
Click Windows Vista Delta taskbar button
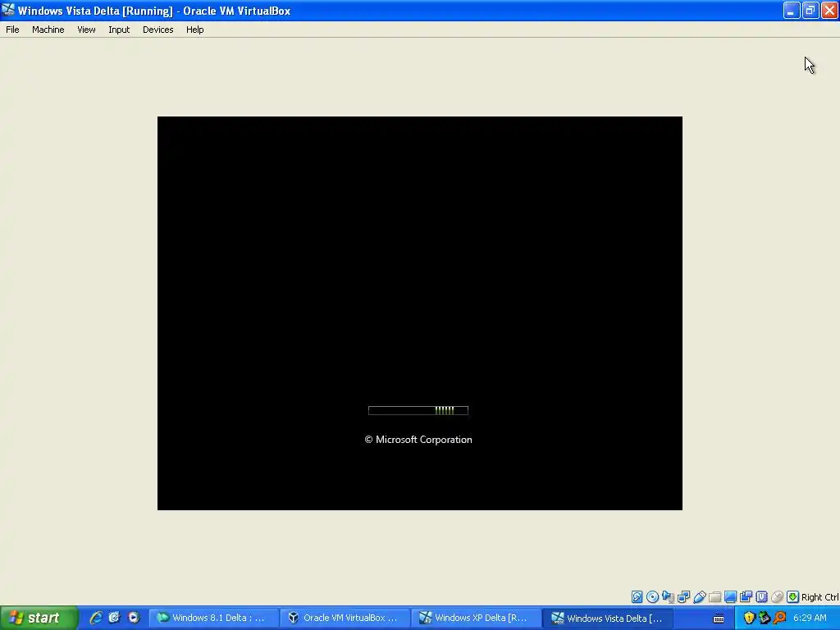[x=608, y=618]
